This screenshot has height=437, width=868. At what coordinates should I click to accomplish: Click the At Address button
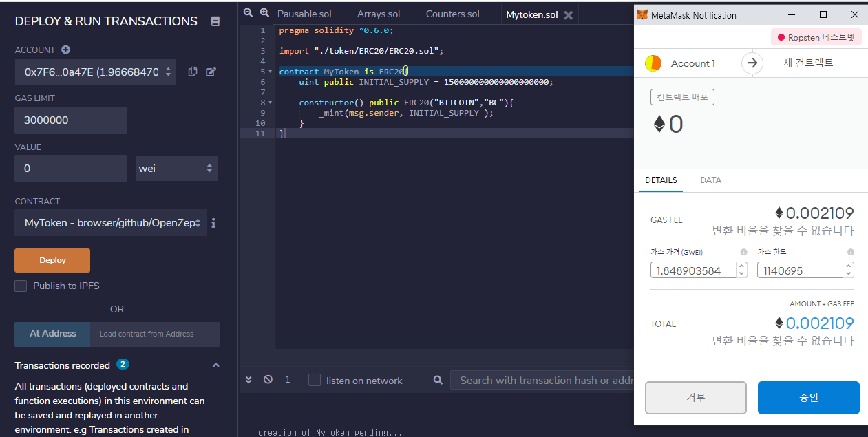point(52,334)
